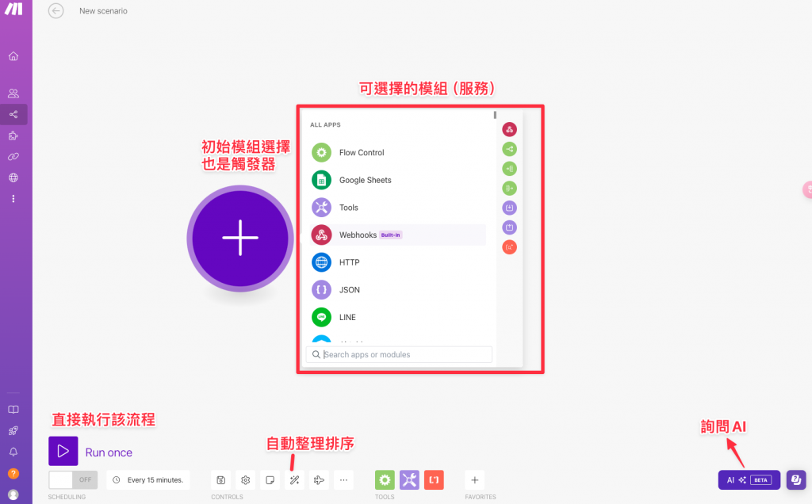Open the user profile avatar
812x504 pixels.
click(x=13, y=494)
